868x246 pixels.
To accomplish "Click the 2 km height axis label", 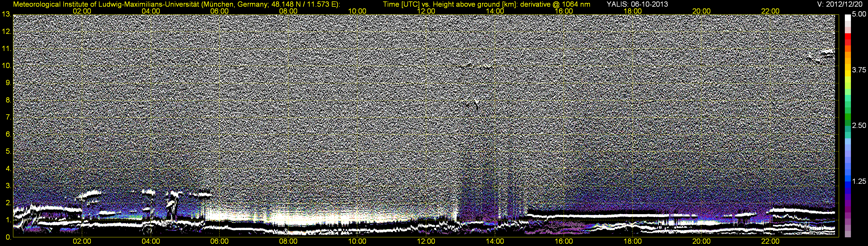I will 8,203.
